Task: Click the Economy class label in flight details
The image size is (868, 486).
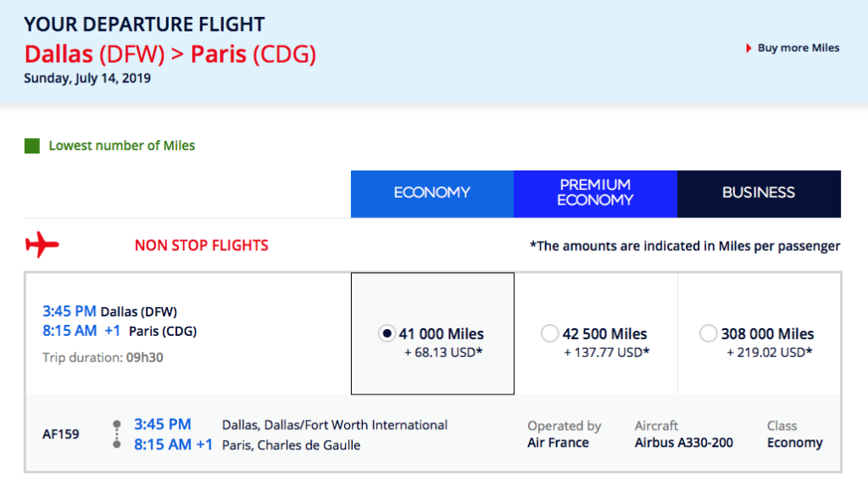Action: [x=794, y=443]
